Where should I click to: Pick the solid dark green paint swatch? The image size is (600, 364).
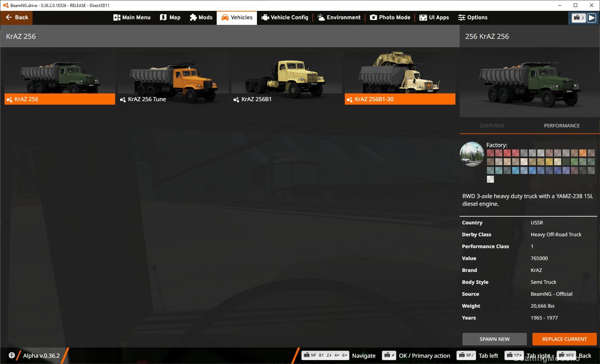click(x=566, y=162)
